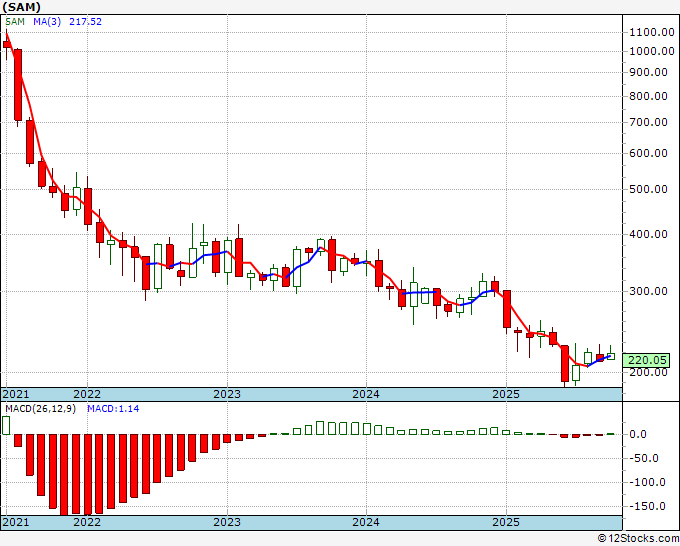The image size is (680, 546).
Task: Click the 600.00 price axis label
Action: point(648,153)
